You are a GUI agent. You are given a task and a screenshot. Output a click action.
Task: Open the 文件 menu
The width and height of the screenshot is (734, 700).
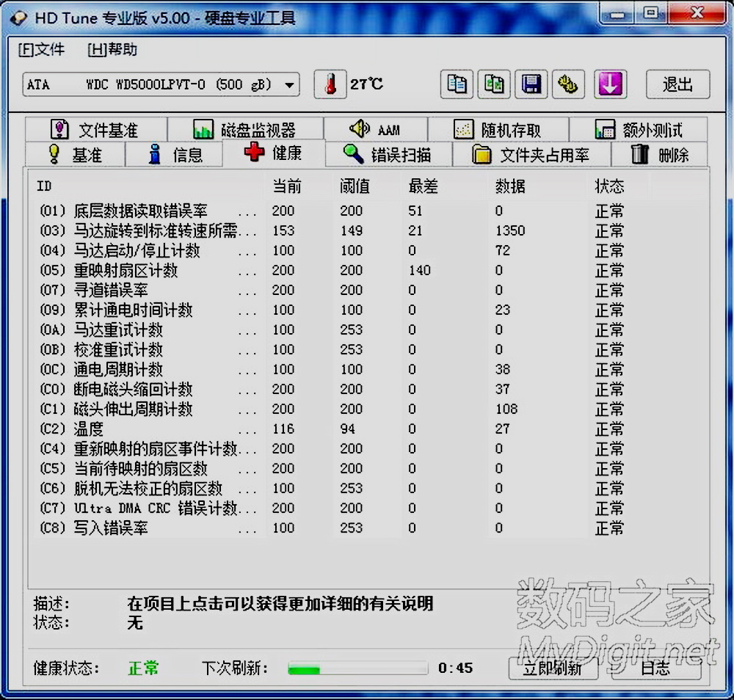[41, 50]
